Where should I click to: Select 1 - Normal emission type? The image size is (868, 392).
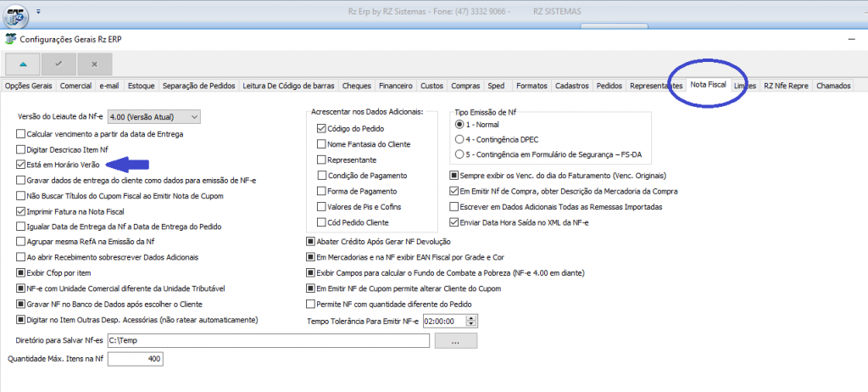[459, 124]
